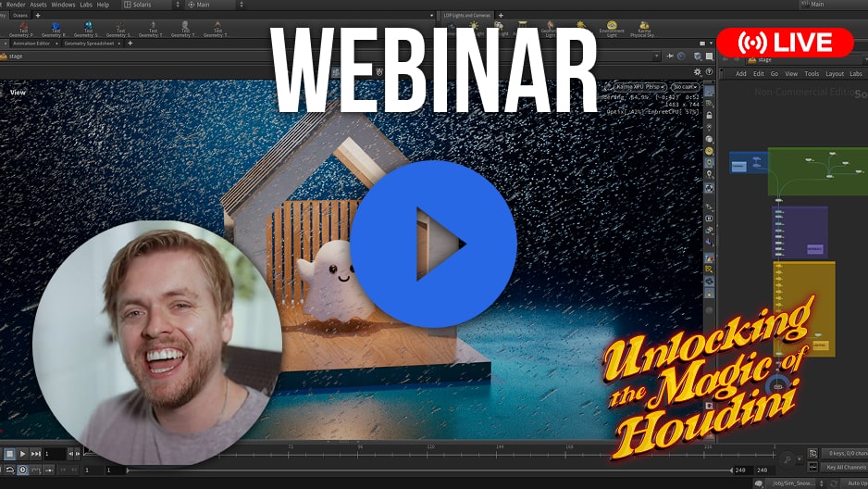Click the Key All Channels button
Screen dimensions: 868x489
coord(844,467)
